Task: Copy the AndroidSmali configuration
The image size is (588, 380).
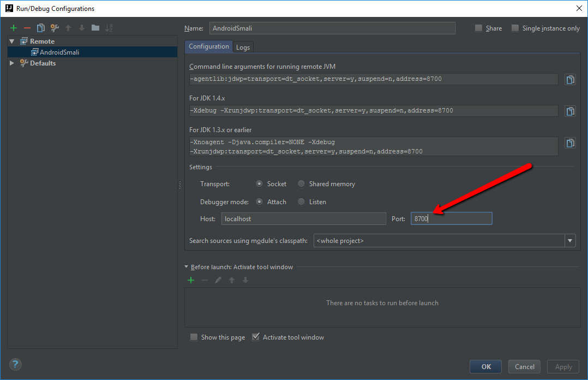Action: (x=40, y=27)
